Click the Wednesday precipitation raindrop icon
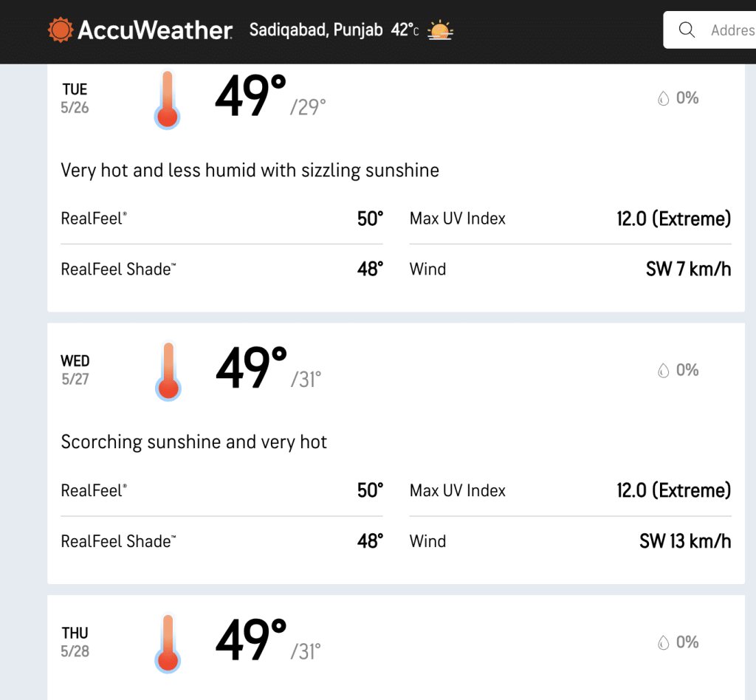 [x=664, y=370]
